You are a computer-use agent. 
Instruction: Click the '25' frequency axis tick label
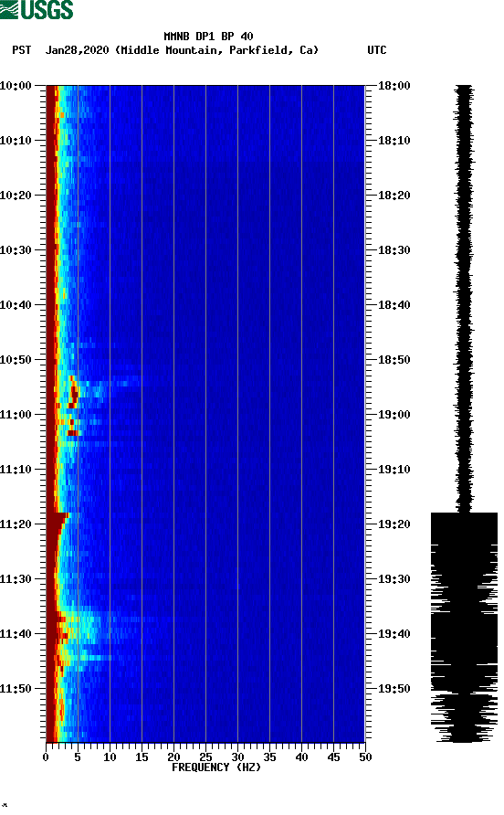pyautogui.click(x=205, y=757)
